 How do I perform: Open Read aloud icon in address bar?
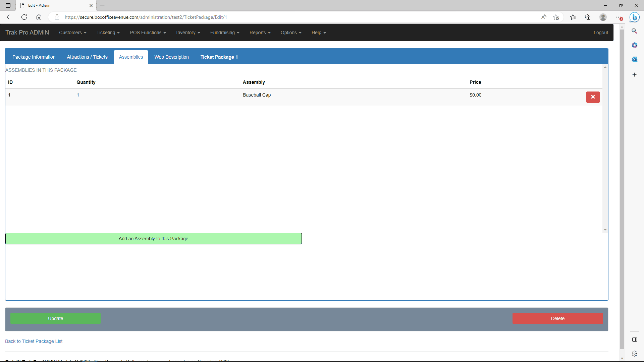point(544,17)
